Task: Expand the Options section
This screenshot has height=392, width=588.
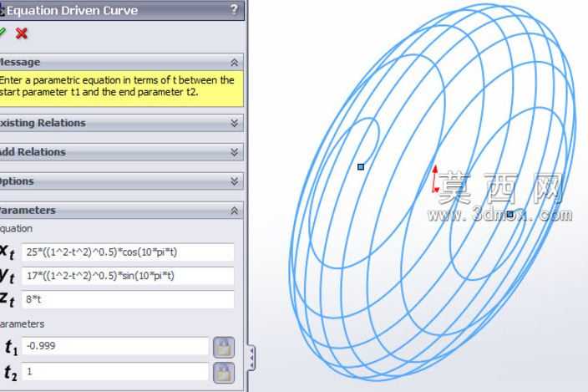Action: 235,181
